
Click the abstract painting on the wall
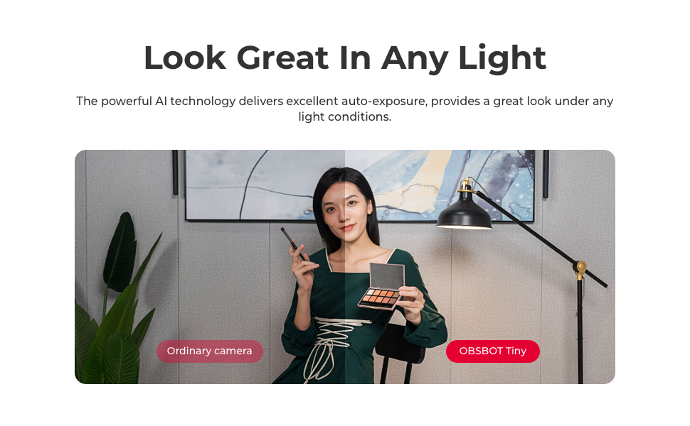[x=360, y=185]
